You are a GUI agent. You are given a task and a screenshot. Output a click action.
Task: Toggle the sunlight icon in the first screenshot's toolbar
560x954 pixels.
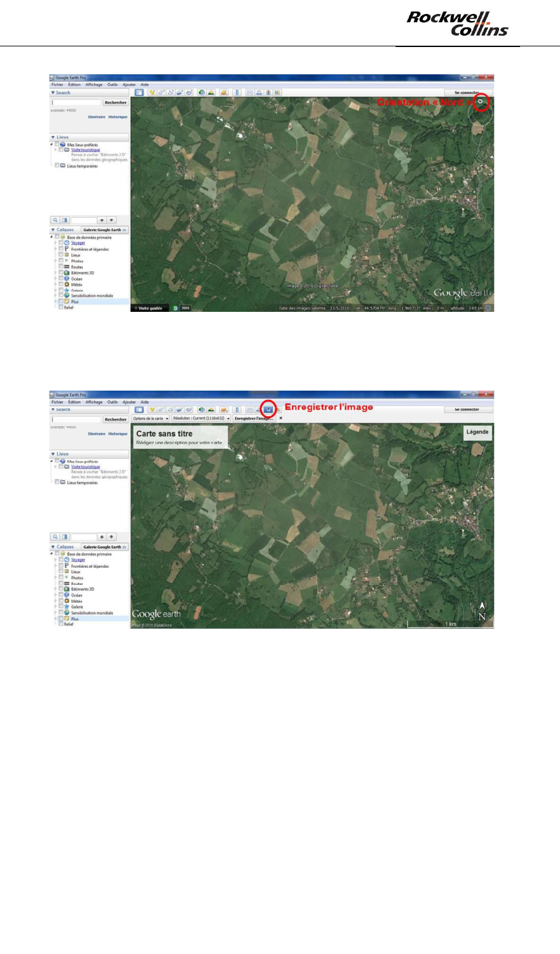(x=211, y=93)
